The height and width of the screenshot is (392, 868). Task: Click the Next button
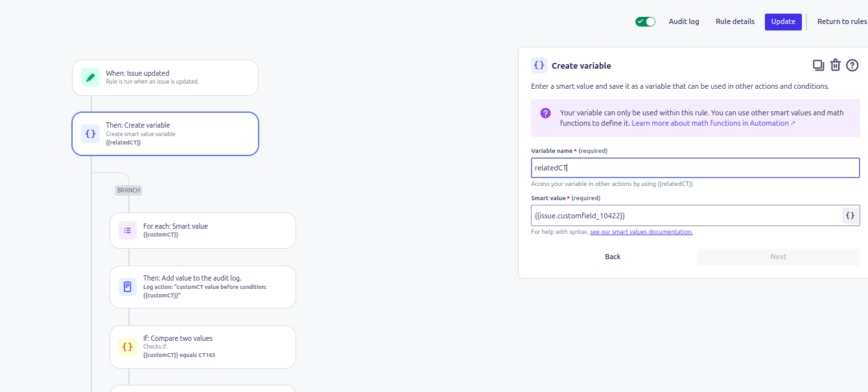(x=779, y=257)
